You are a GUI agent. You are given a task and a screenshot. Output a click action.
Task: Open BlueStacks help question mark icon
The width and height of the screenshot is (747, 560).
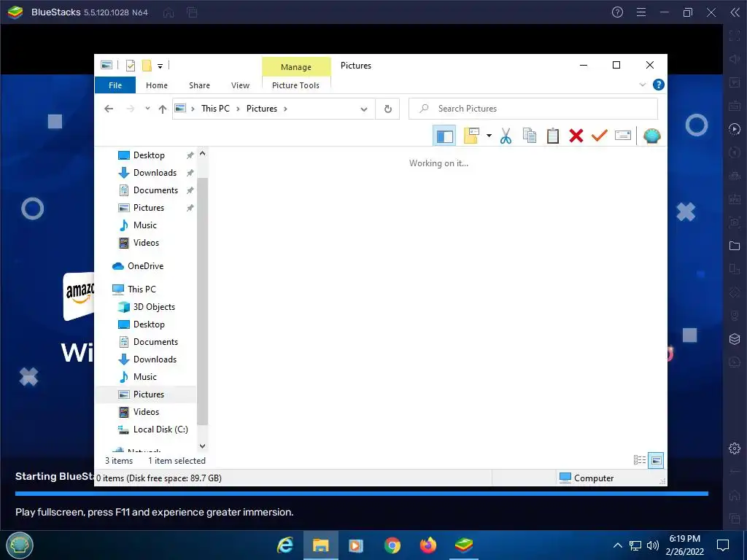click(617, 12)
